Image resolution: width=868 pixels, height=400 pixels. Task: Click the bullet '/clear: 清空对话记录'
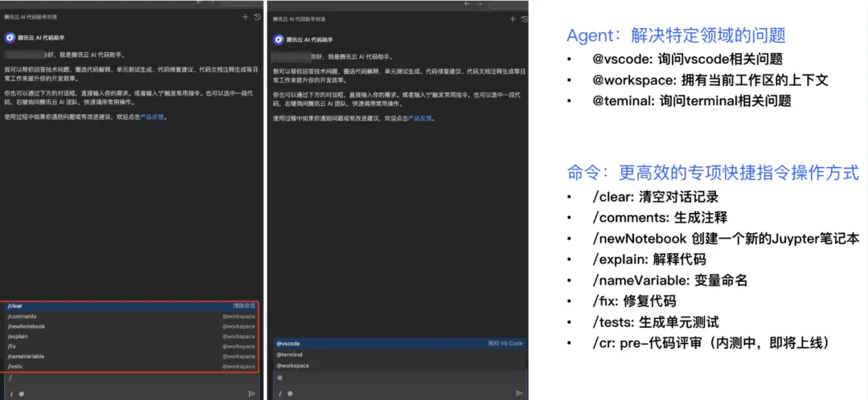tap(656, 197)
